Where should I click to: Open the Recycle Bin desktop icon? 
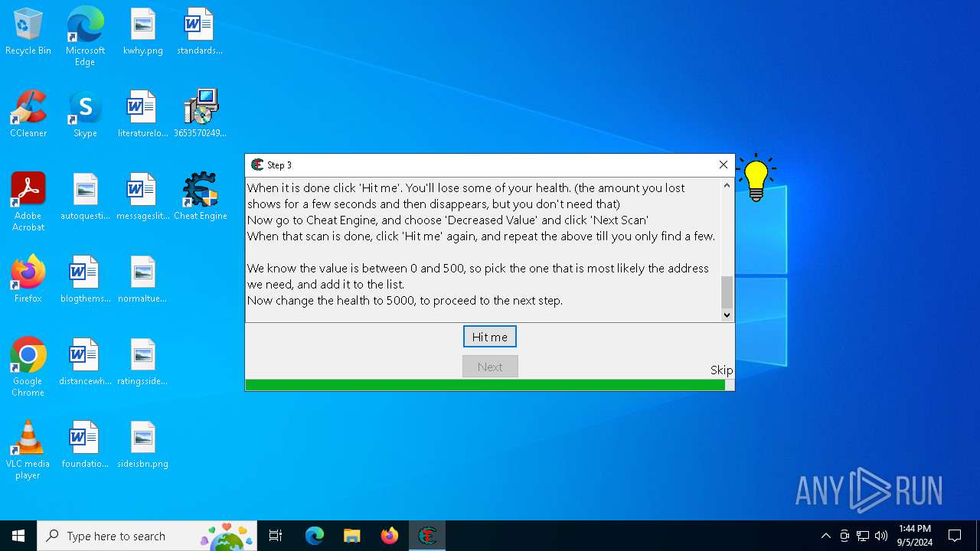point(28,31)
